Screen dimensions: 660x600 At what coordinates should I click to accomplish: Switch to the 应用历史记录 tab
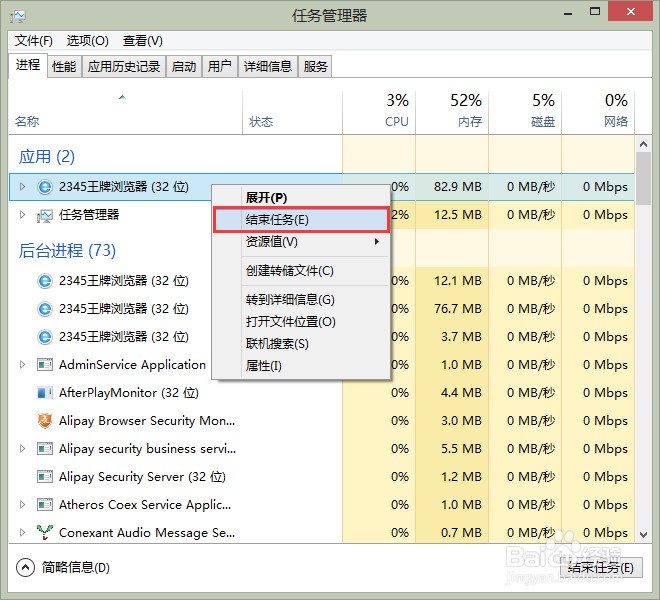point(124,67)
